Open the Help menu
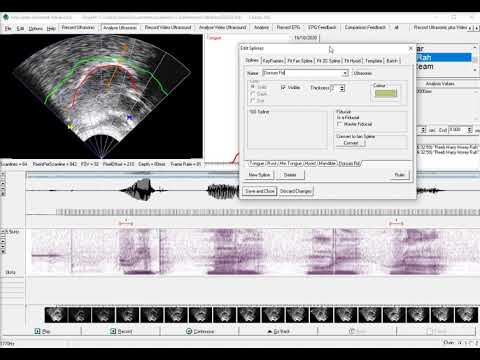 (x=51, y=29)
